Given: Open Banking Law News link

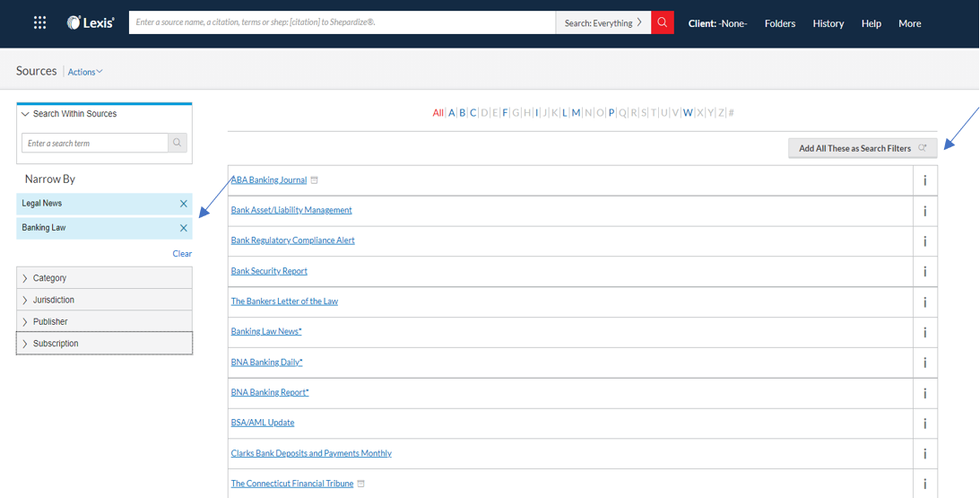Looking at the screenshot, I should (x=266, y=332).
